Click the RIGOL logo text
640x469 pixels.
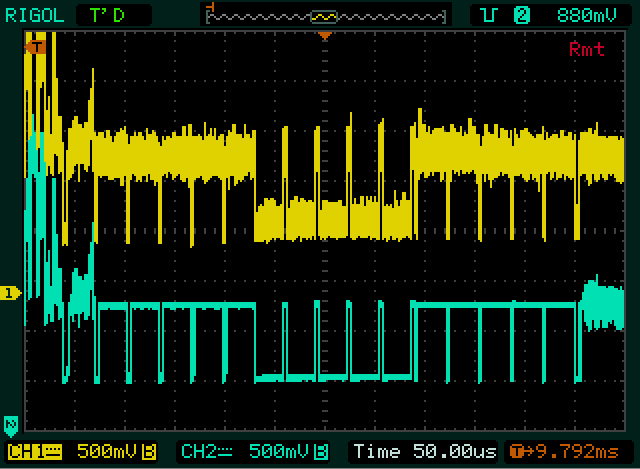point(31,14)
